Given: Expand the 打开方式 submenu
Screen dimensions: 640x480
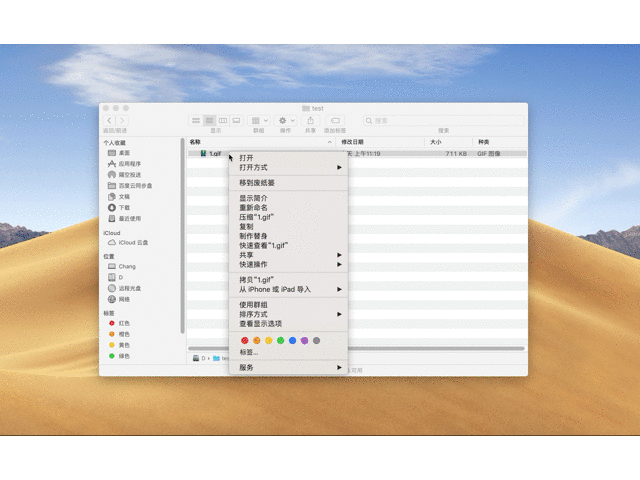Looking at the screenshot, I should (289, 167).
